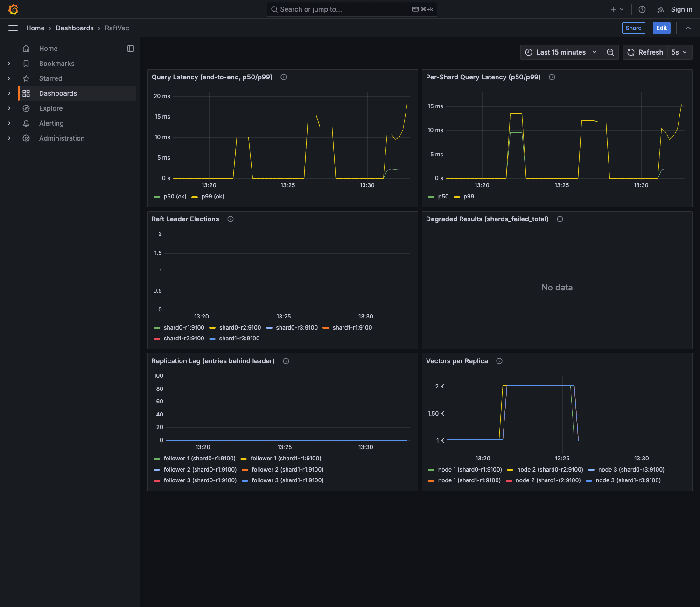This screenshot has height=607, width=700.
Task: Go to Dashboards breadcrumb
Action: [75, 28]
